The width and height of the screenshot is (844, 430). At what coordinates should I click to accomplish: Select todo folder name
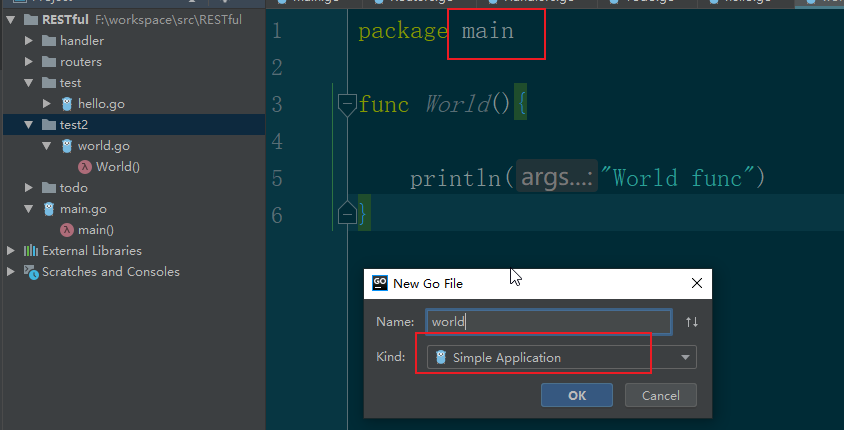tap(74, 188)
